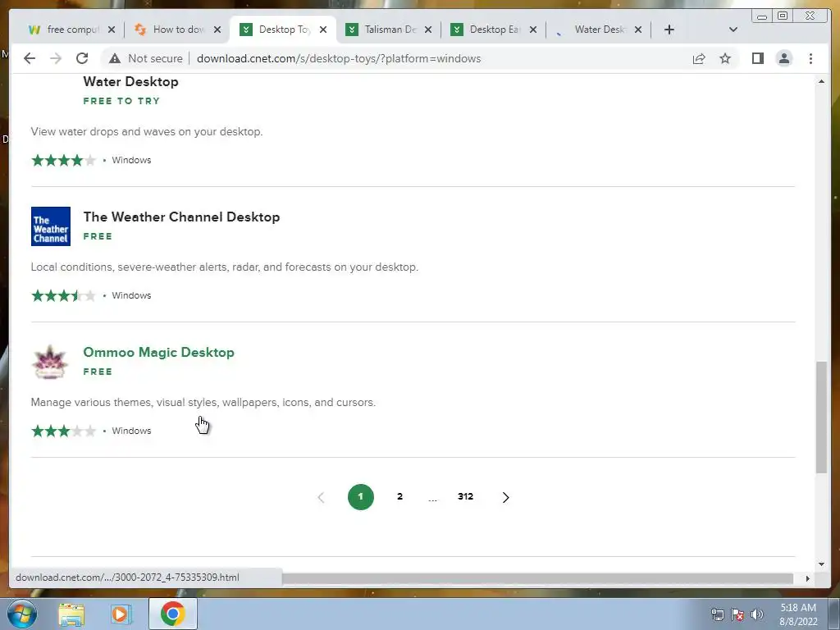This screenshot has width=840, height=630.
Task: Close the 'free comput' tab
Action: 112,30
